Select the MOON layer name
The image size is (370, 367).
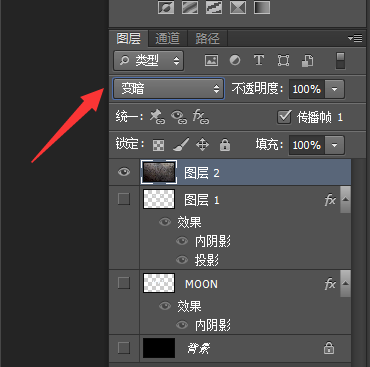pos(201,284)
